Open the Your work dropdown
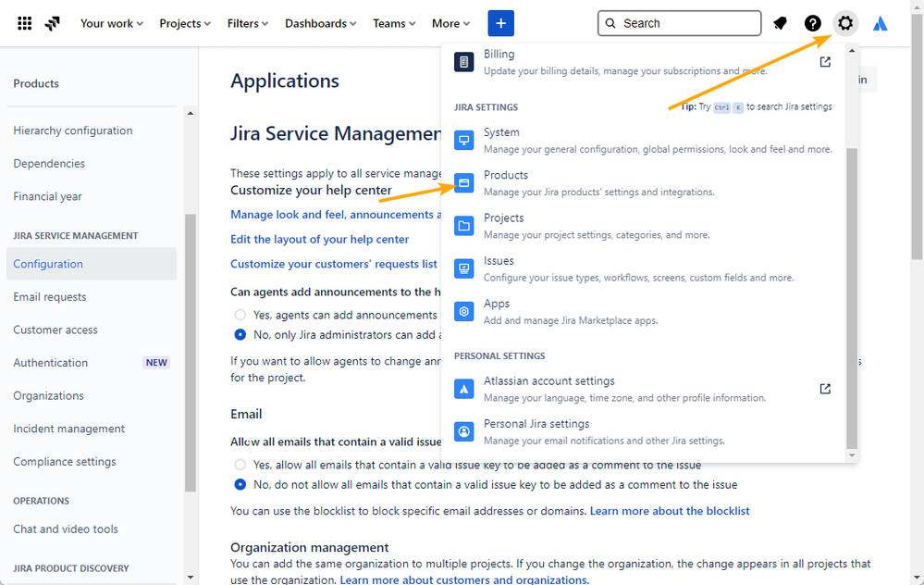 coord(111,23)
